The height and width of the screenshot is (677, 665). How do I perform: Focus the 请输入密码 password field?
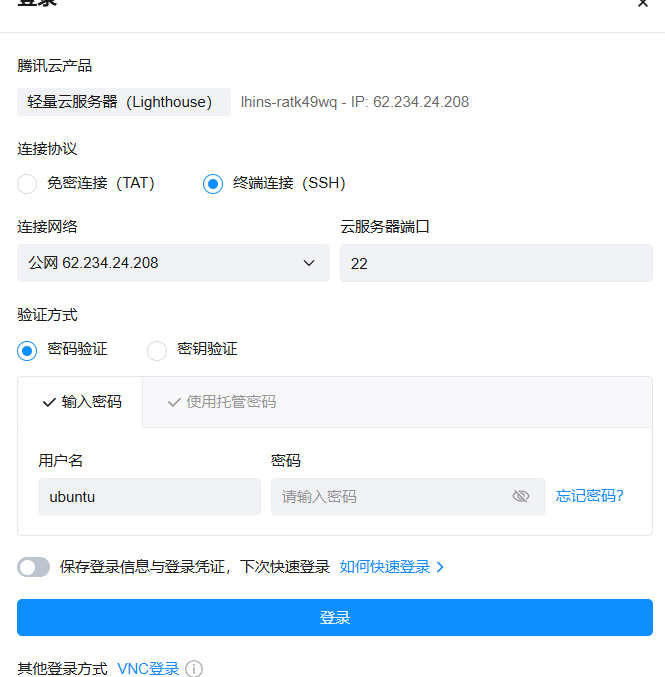pyautogui.click(x=408, y=497)
